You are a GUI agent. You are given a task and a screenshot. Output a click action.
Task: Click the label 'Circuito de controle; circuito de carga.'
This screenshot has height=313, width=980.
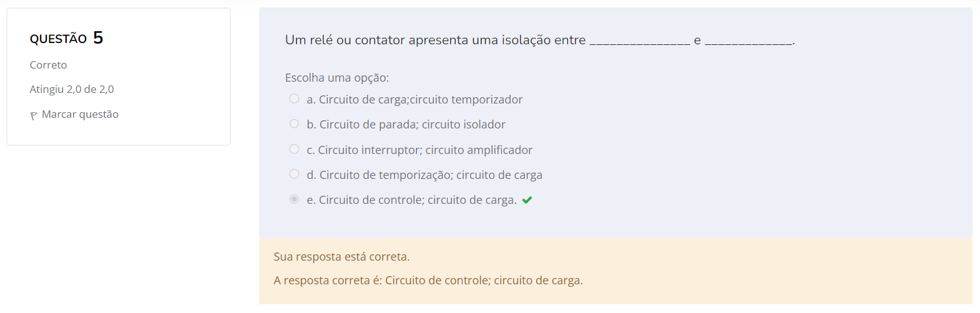coord(418,200)
